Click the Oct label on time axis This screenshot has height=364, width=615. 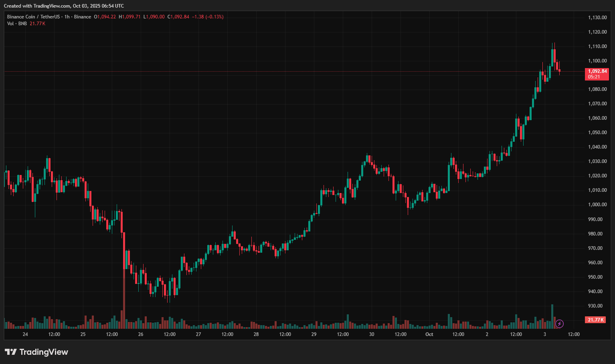click(x=429, y=334)
